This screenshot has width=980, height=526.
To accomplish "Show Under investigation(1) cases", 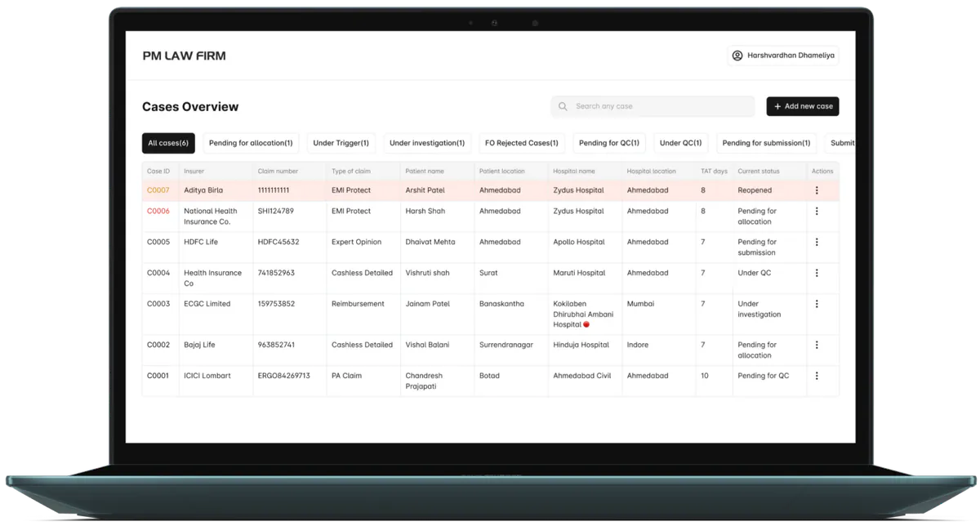I will pos(427,143).
